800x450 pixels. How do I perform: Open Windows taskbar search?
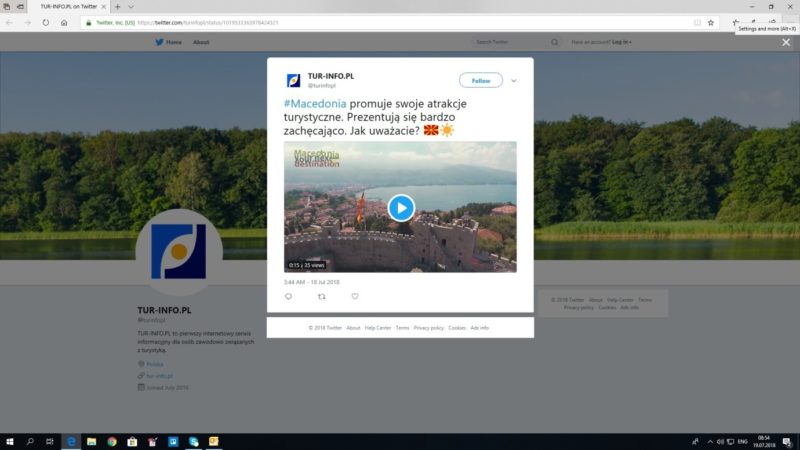tap(30, 441)
